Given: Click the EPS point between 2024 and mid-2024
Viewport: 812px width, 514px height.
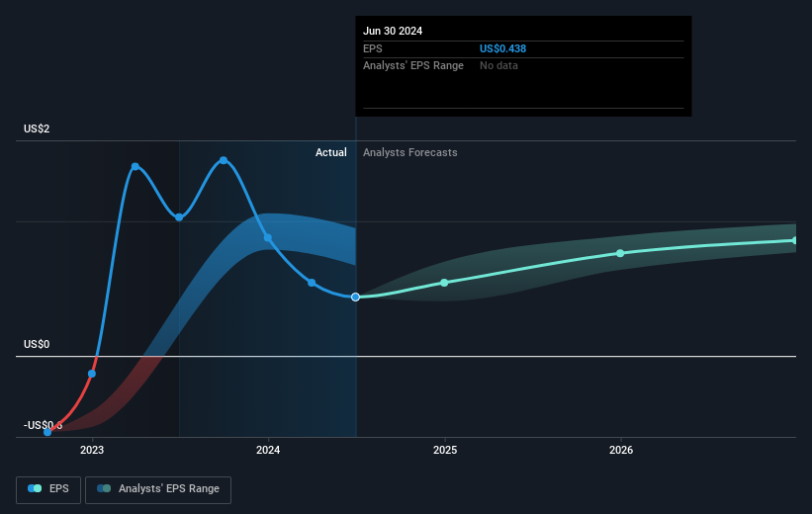Looking at the screenshot, I should 312,283.
